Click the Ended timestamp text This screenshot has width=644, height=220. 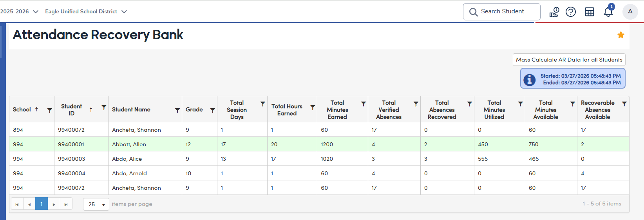coord(582,82)
